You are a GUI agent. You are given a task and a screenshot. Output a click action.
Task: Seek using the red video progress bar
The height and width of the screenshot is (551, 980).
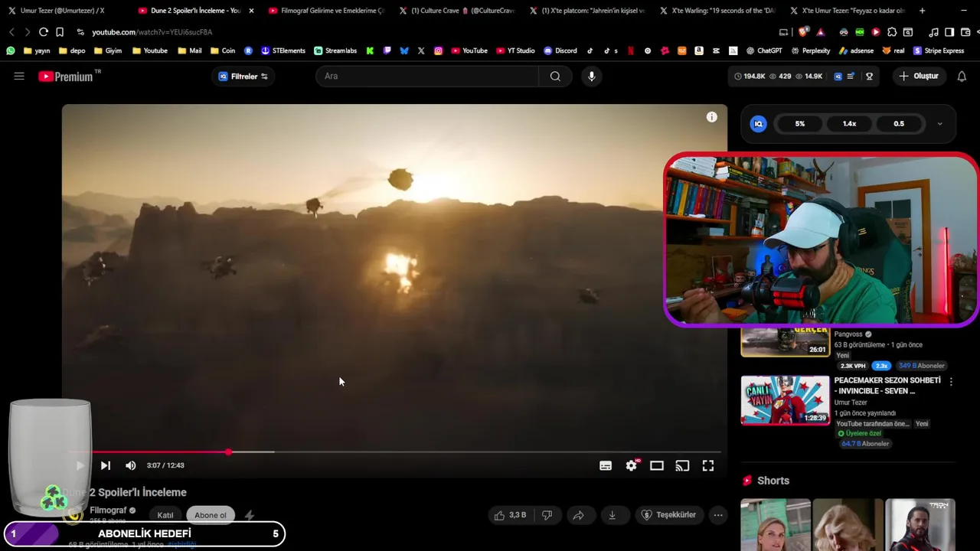394,452
